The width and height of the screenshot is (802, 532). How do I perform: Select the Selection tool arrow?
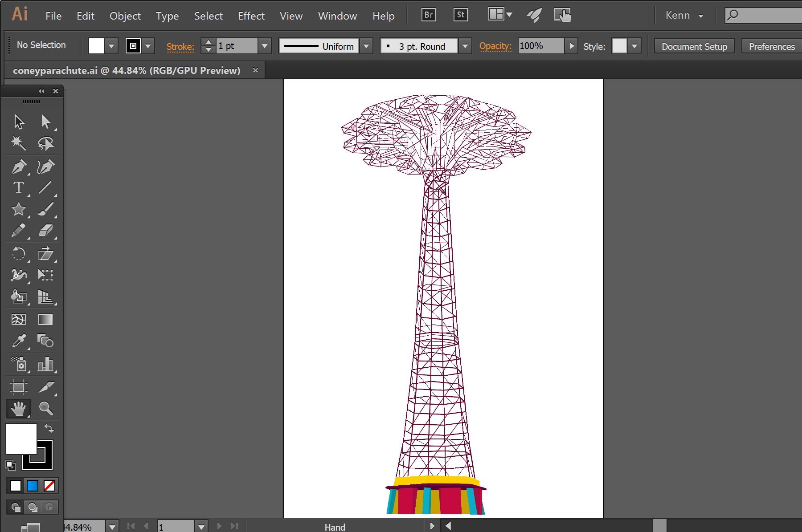[x=19, y=122]
